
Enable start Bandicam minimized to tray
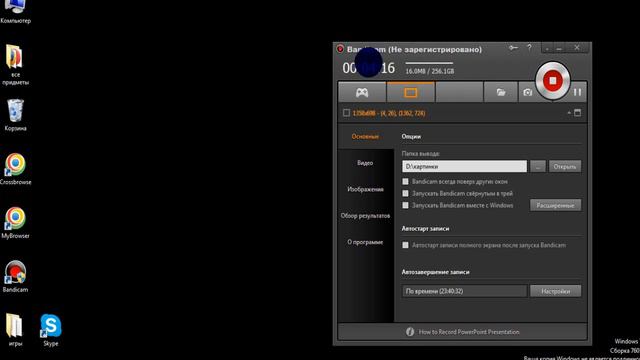pos(405,193)
